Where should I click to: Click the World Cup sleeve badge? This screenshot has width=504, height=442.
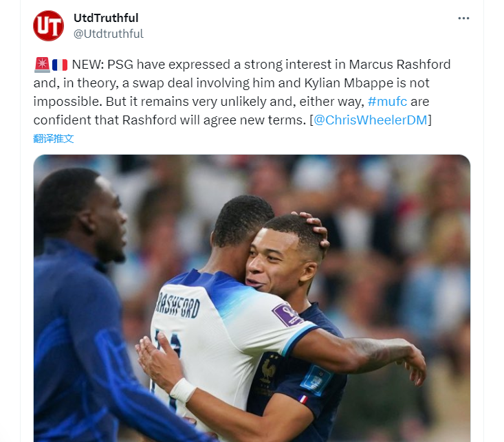pyautogui.click(x=287, y=315)
